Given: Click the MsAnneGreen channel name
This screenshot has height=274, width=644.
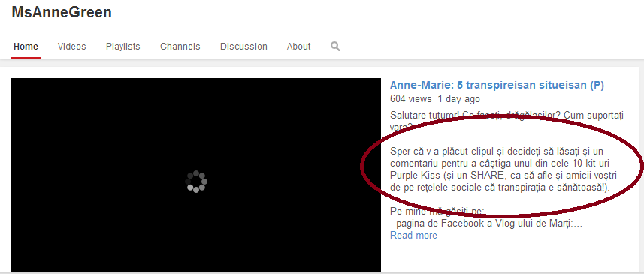Looking at the screenshot, I should [62, 12].
